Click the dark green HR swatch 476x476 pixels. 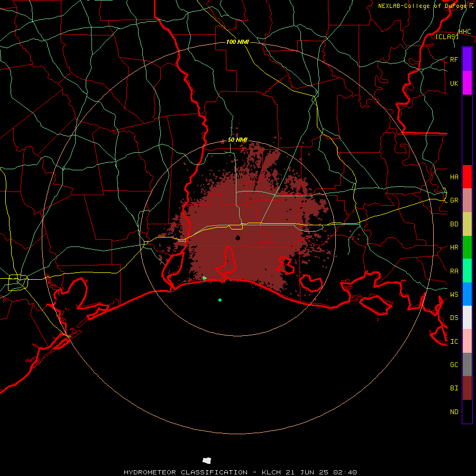467,247
